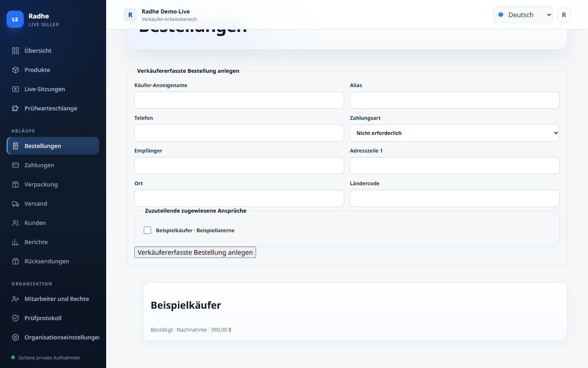The width and height of the screenshot is (588, 368).
Task: Click the Versand truck icon
Action: pyautogui.click(x=16, y=204)
